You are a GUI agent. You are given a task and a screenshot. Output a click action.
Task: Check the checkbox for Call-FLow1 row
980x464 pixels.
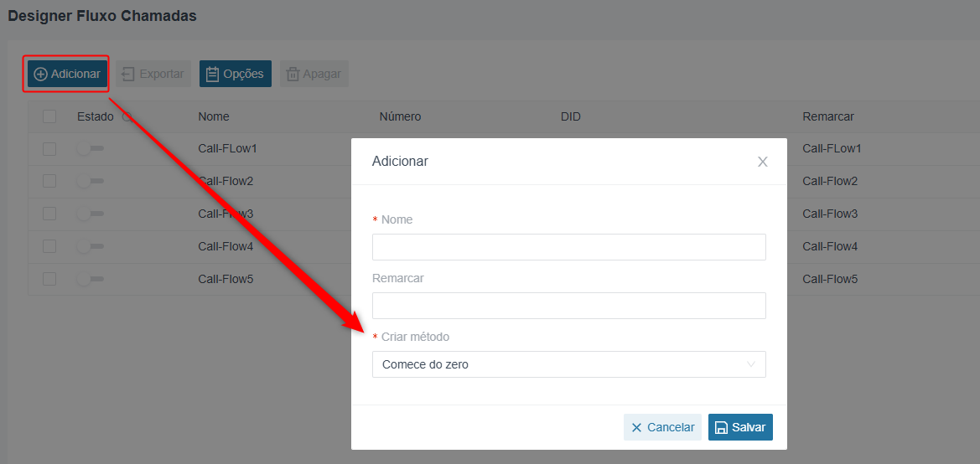49,148
